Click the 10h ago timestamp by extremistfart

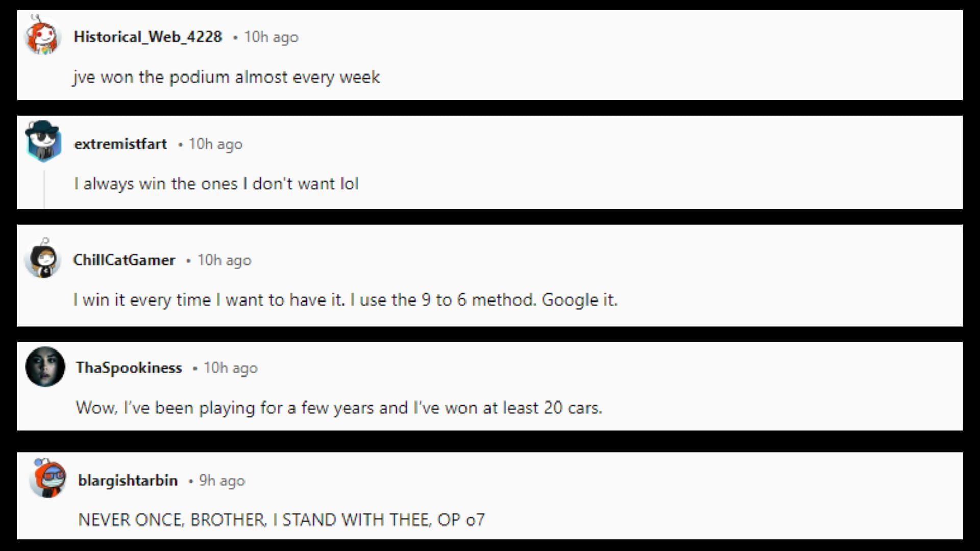point(215,144)
